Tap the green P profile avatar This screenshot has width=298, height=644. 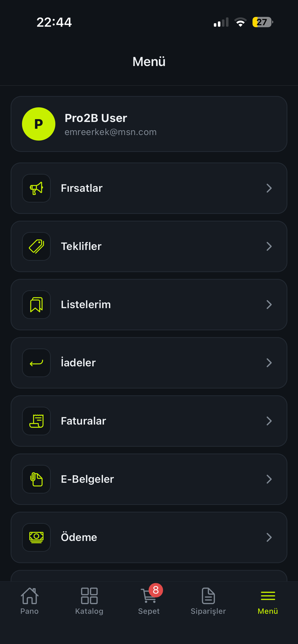tap(39, 124)
